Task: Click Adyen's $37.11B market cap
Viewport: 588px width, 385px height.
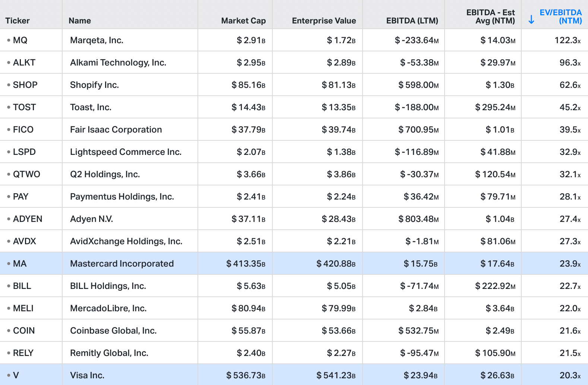Action: pyautogui.click(x=249, y=219)
